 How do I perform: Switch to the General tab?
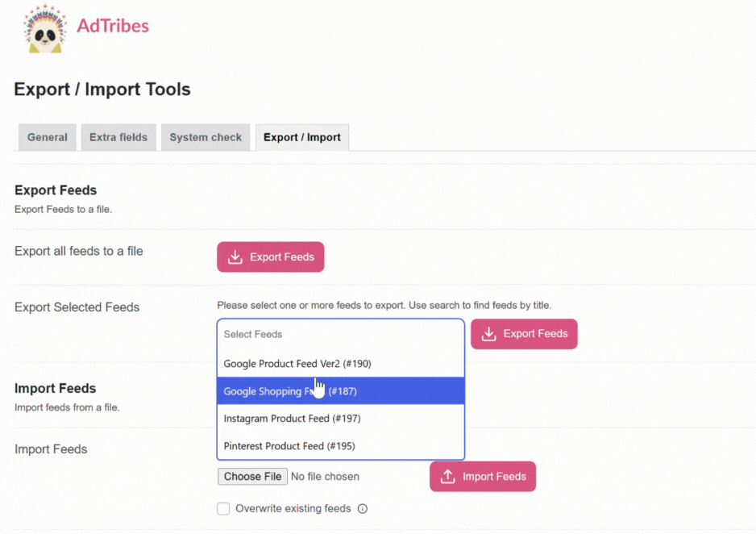[48, 137]
